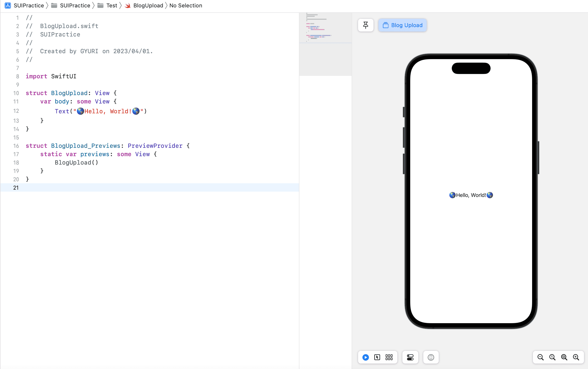Zoom in on the preview canvas
The image size is (588, 369).
576,357
